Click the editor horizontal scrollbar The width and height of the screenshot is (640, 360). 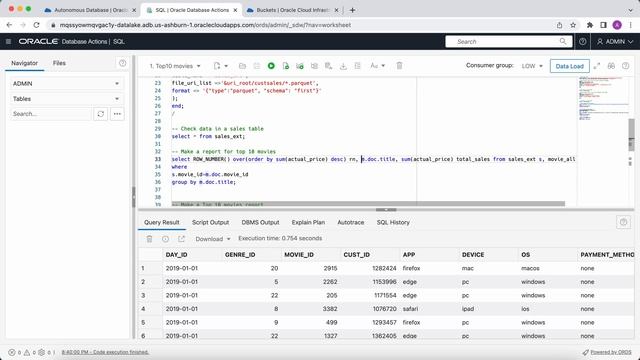click(368, 203)
